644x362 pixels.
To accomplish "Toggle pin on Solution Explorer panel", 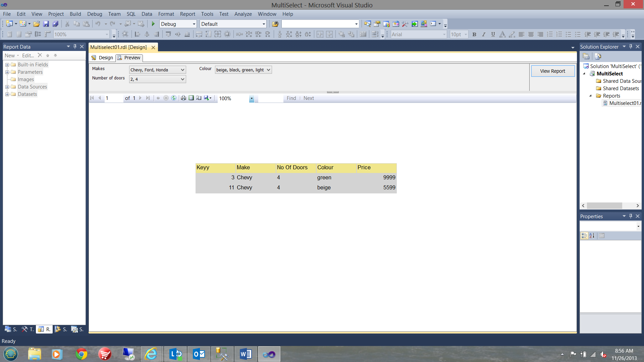I will [x=631, y=47].
